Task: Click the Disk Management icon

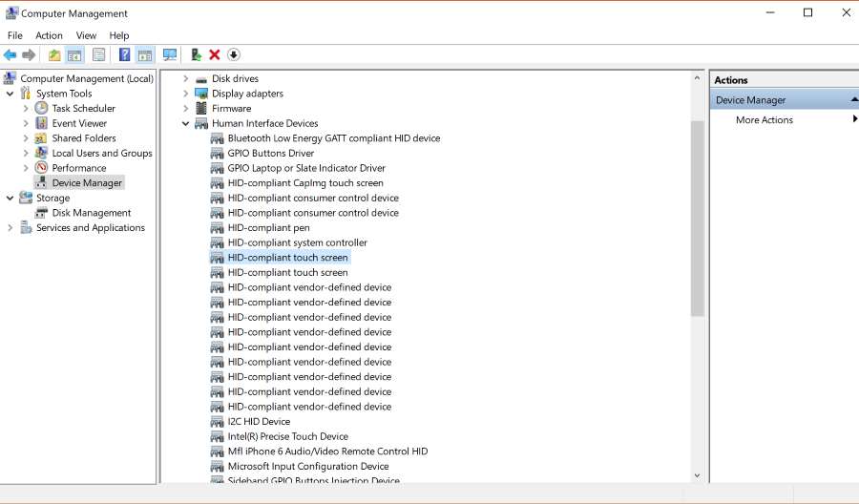Action: (x=41, y=213)
